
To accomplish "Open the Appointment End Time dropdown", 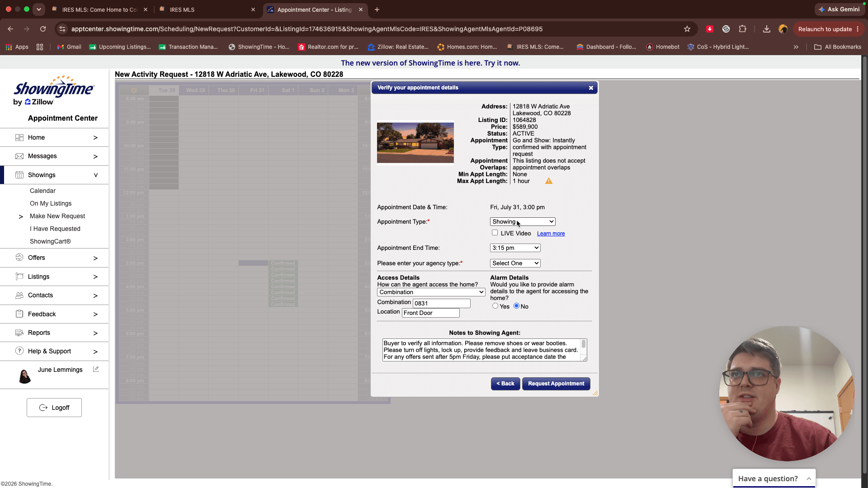I will click(515, 248).
